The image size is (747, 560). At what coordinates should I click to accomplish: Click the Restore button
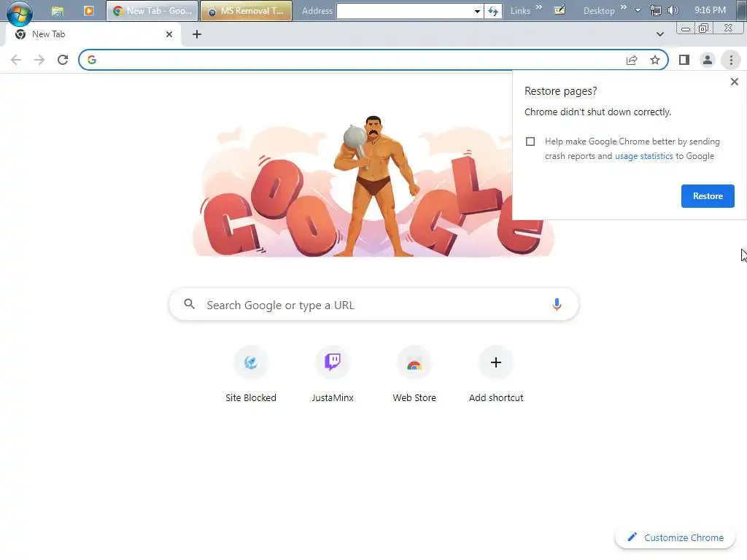point(708,196)
